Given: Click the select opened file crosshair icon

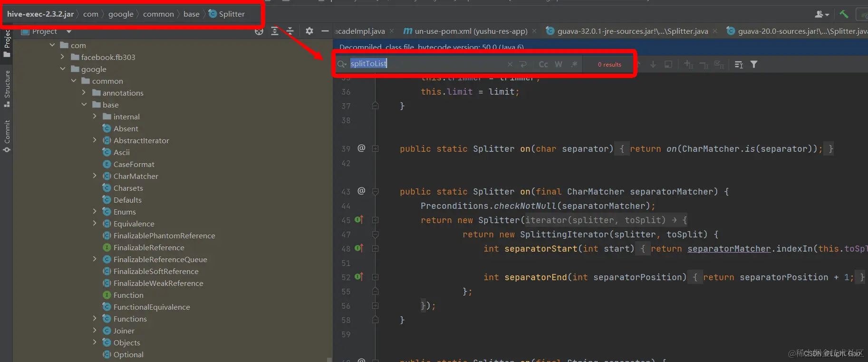Looking at the screenshot, I should coord(259,31).
